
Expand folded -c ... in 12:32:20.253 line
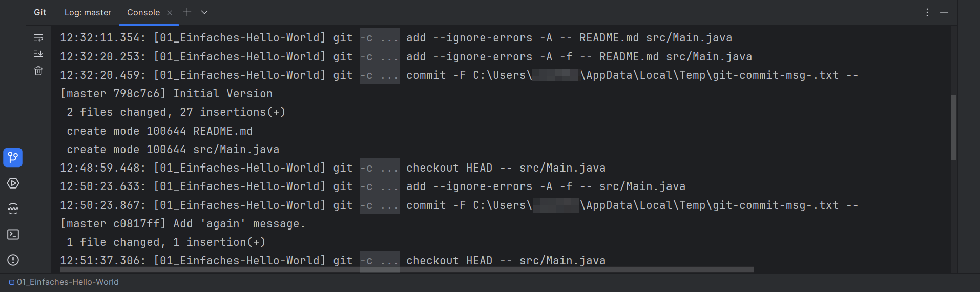(x=379, y=56)
